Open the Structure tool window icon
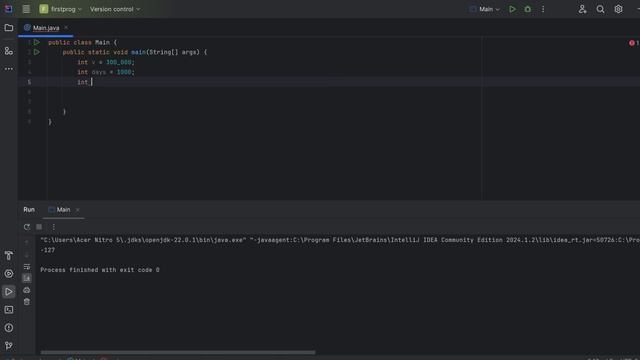Screen dimensions: 640x360 (9, 51)
